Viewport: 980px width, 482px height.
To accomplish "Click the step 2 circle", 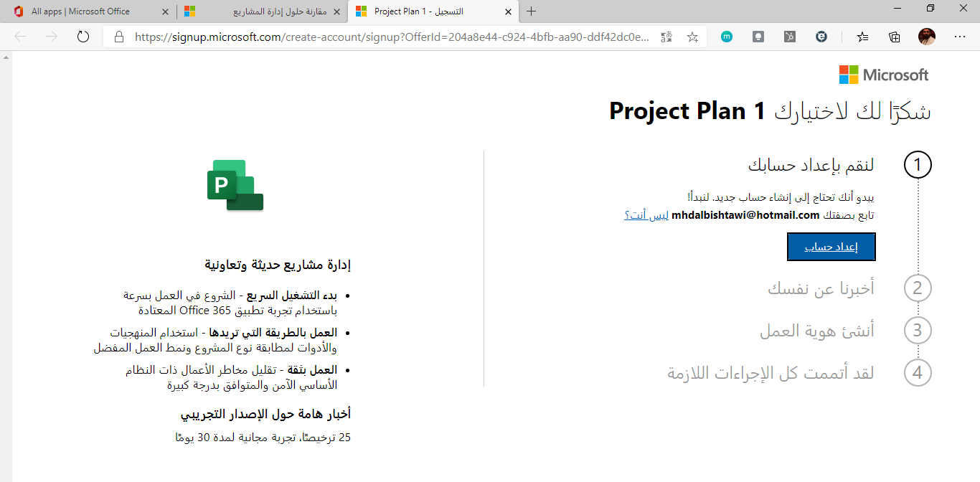I will tap(918, 288).
